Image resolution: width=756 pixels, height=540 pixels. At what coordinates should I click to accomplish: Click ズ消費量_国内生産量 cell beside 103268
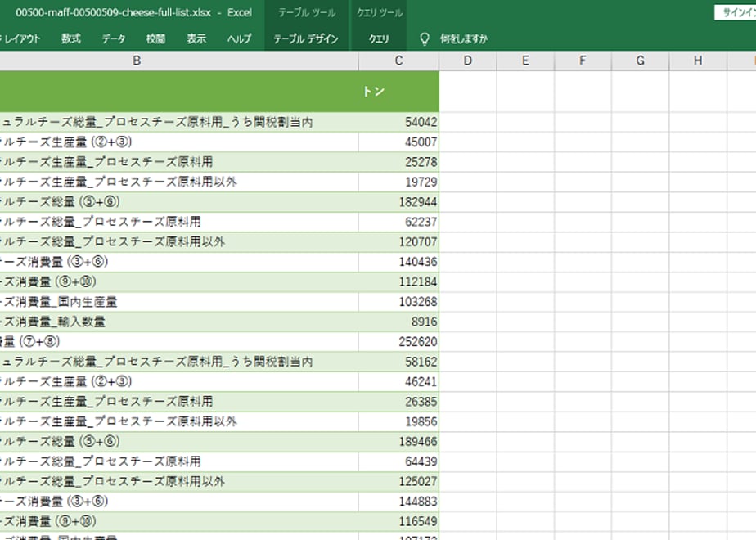179,302
